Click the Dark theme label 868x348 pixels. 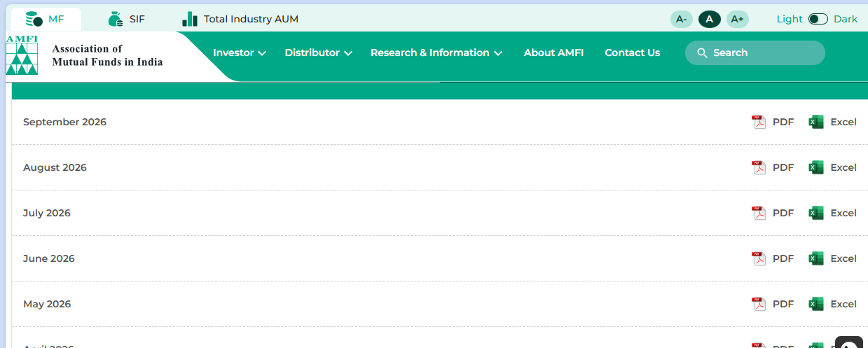click(x=846, y=19)
